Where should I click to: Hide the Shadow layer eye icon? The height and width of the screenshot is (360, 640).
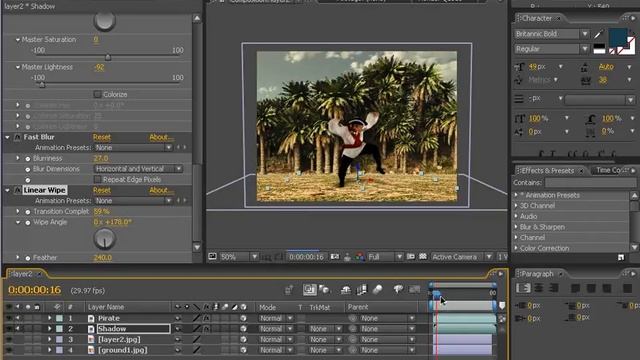click(9, 329)
